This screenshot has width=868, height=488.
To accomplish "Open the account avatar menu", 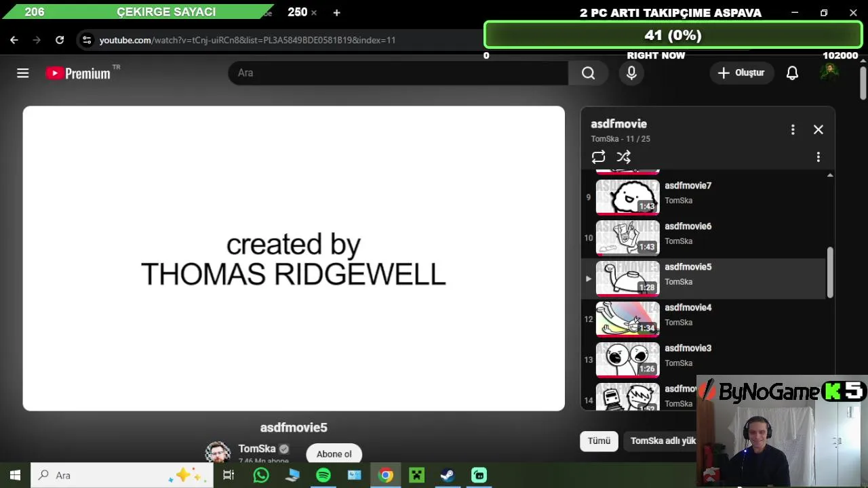I will pos(829,73).
